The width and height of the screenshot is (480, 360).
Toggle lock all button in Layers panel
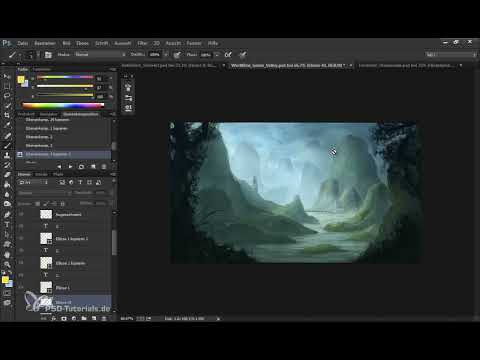tap(63, 203)
